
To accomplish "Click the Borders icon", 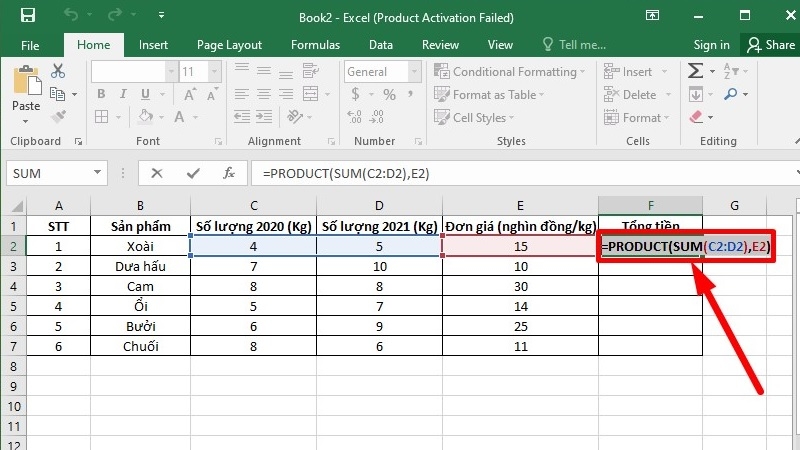I will (x=102, y=117).
